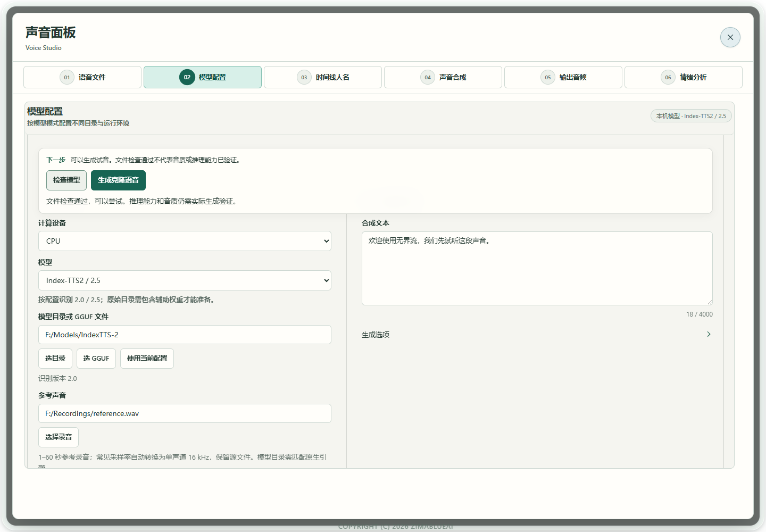Click the 选 GGUF button
This screenshot has height=532, width=766.
pos(96,359)
